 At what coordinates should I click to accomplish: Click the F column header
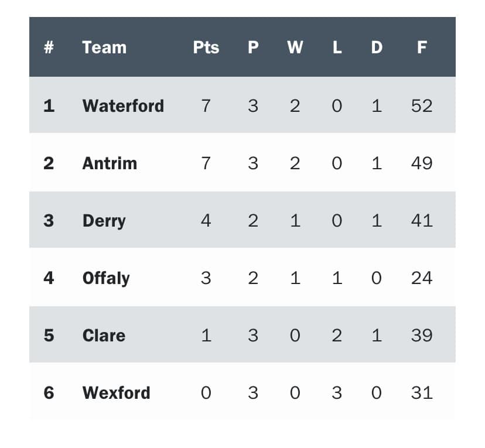click(422, 47)
